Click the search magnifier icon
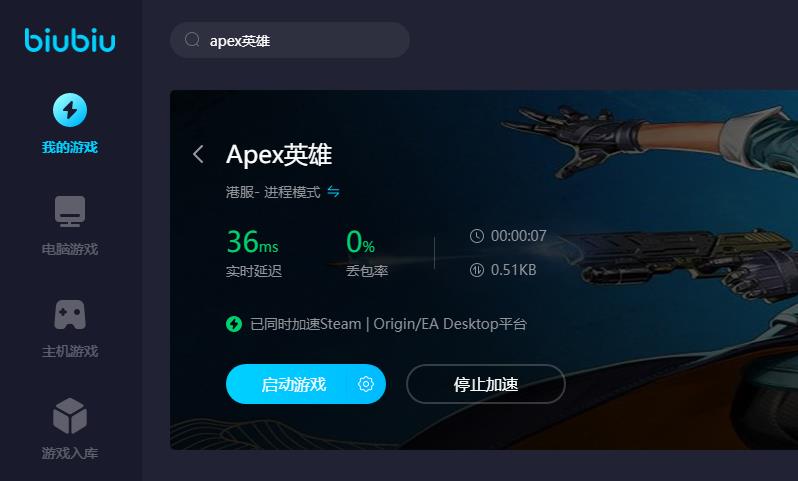This screenshot has height=481, width=798. point(192,40)
